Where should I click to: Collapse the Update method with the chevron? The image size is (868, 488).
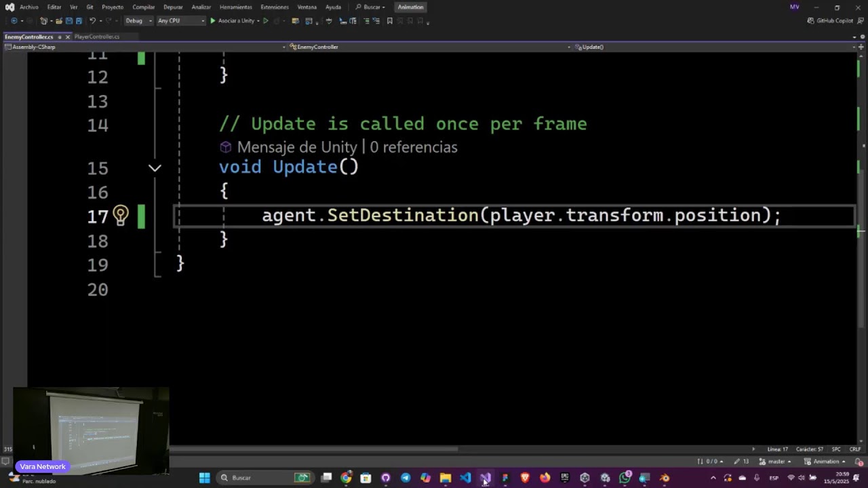point(155,168)
